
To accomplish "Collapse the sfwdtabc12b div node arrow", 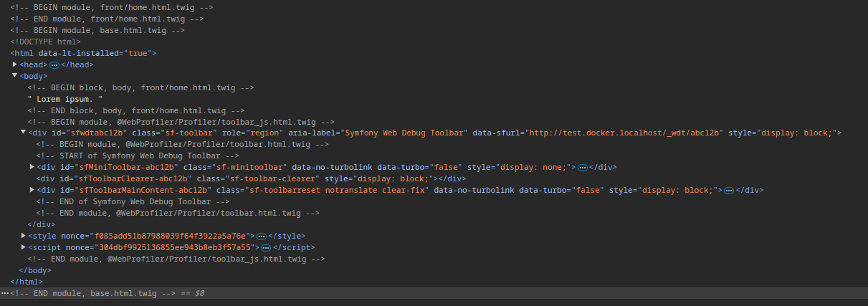I will pyautogui.click(x=24, y=132).
